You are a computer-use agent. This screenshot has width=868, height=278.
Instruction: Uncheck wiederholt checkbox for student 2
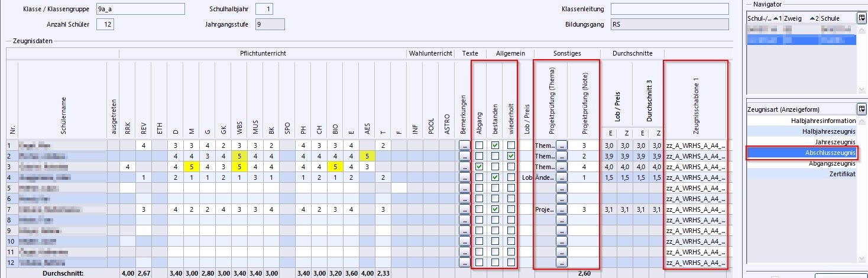click(x=510, y=156)
